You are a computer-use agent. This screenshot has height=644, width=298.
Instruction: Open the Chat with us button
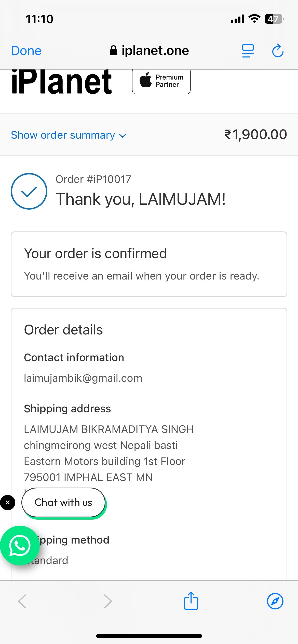coord(63,503)
